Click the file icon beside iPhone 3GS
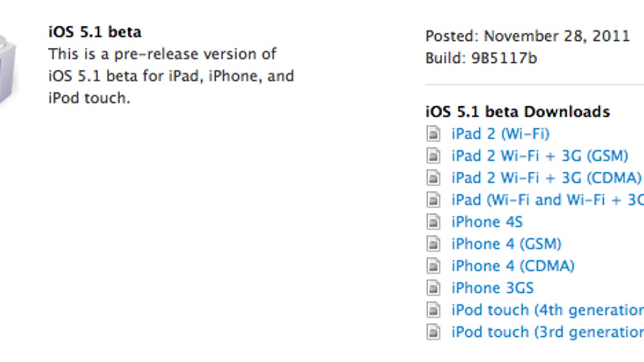The width and height of the screenshot is (644, 362). tap(433, 288)
